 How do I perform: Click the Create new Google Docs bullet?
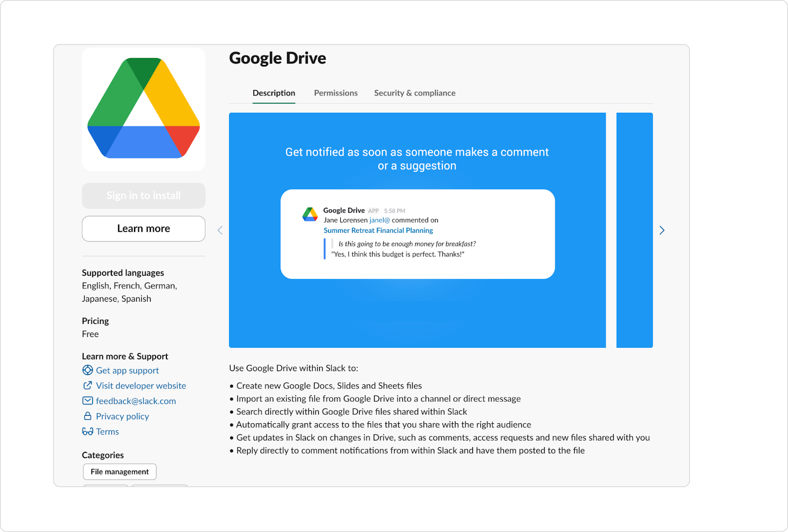click(326, 386)
